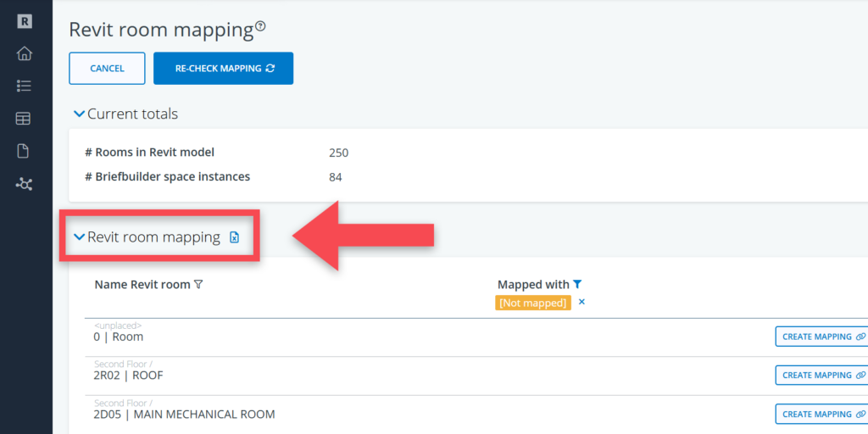This screenshot has width=868, height=434.
Task: Click Re-check mapping button
Action: (x=223, y=69)
